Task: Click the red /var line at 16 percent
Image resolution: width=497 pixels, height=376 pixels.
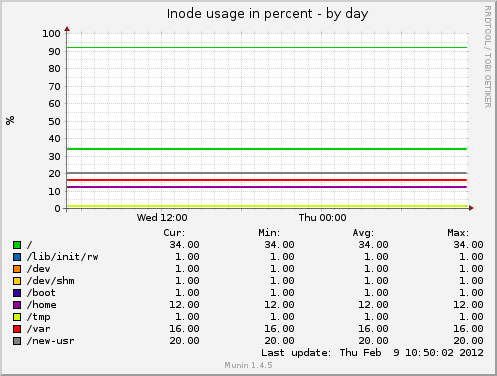Action: coord(267,180)
